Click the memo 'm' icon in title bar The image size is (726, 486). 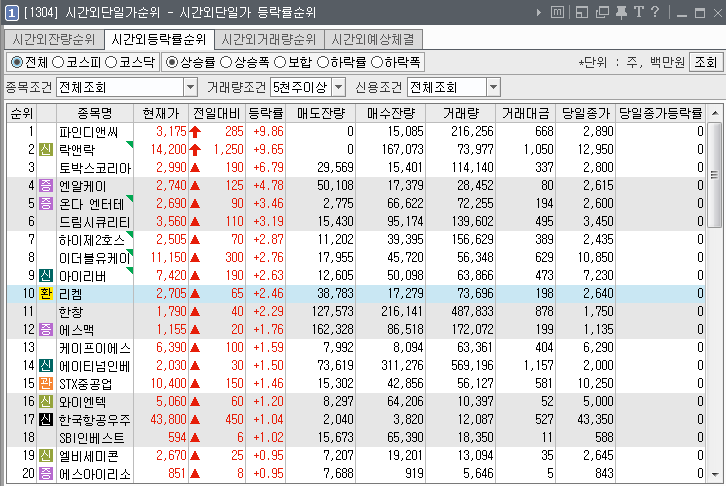(557, 12)
